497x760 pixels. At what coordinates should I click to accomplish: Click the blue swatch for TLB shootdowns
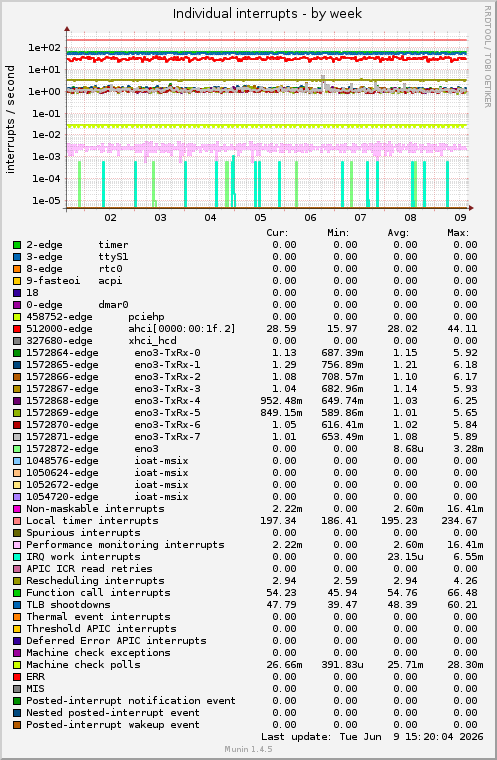(17, 605)
